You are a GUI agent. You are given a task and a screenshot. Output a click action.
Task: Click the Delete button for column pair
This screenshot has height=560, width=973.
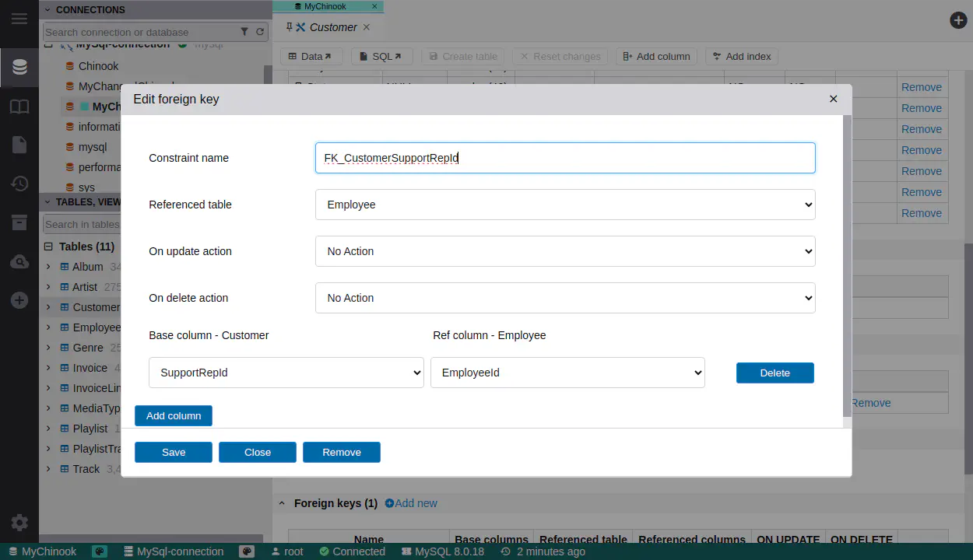[x=775, y=373]
